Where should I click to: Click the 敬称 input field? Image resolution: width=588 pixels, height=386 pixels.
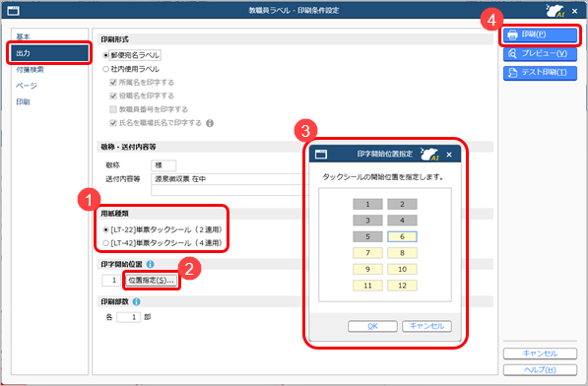[163, 165]
